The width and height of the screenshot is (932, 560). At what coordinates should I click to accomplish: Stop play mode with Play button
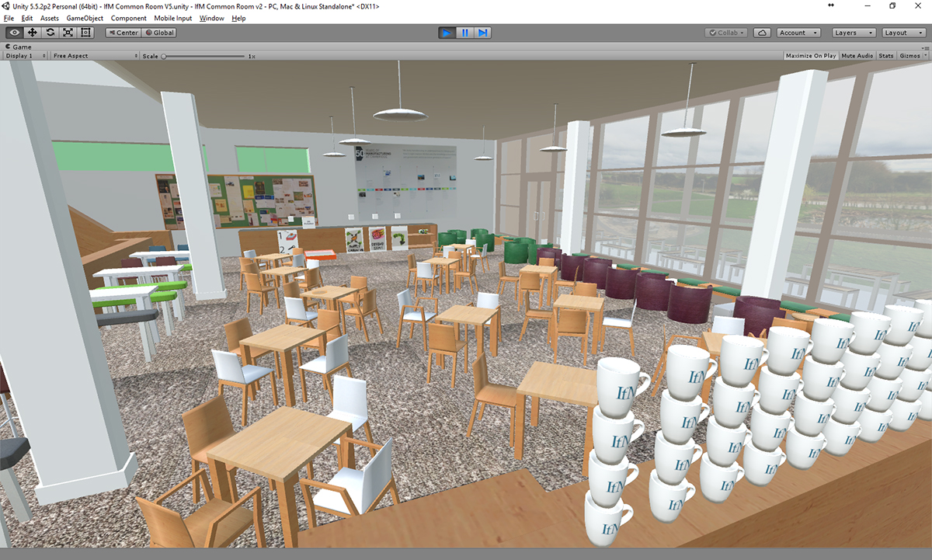(x=447, y=33)
